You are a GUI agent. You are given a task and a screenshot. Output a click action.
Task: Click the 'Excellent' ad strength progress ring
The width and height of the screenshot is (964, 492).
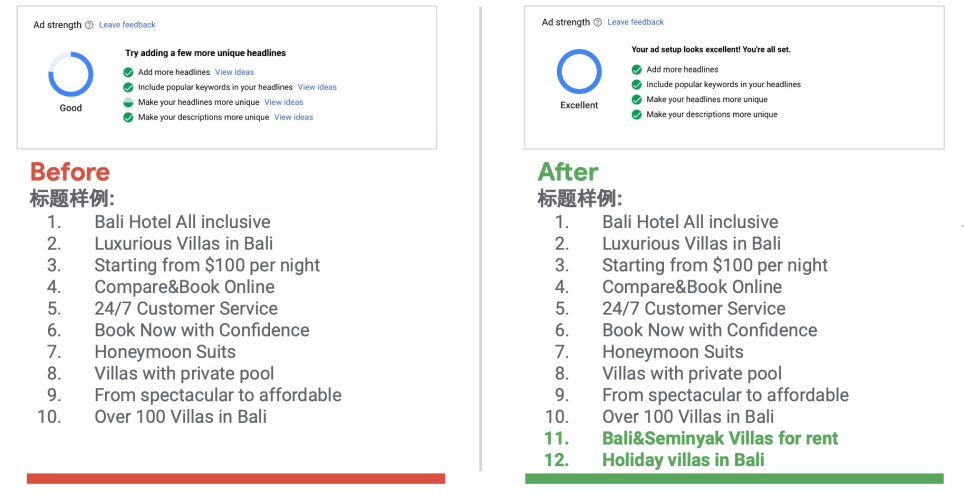point(579,72)
